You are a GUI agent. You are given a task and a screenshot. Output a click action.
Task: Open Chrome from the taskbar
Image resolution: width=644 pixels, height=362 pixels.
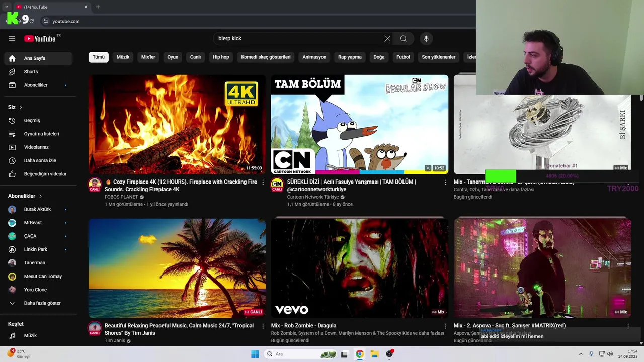click(x=359, y=354)
